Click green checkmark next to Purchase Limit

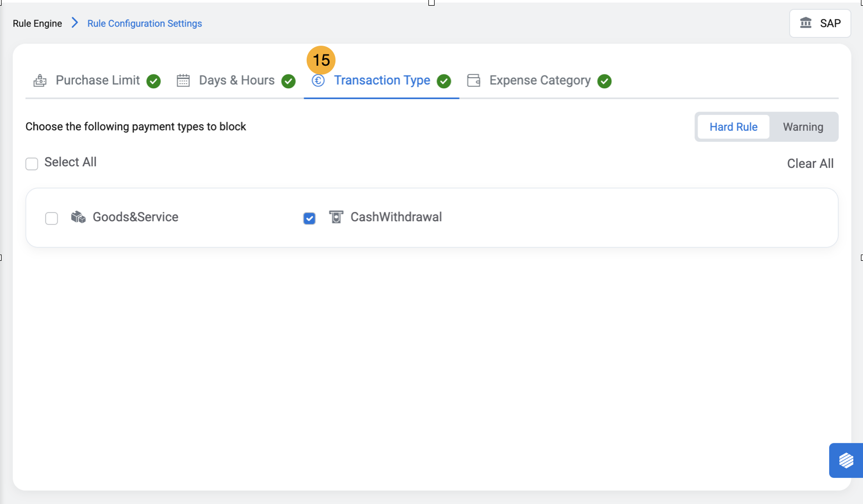pyautogui.click(x=154, y=81)
